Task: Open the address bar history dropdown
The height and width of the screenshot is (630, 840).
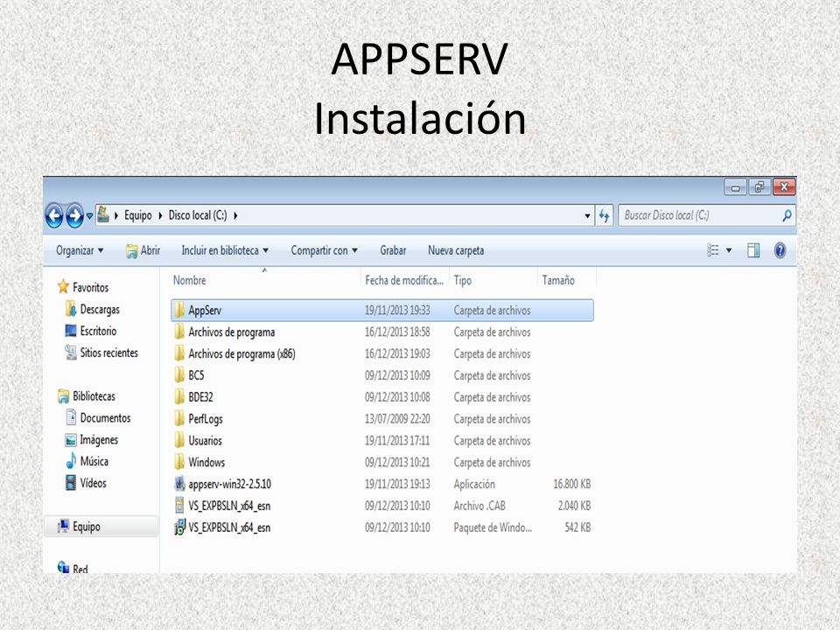Action: coord(587,216)
